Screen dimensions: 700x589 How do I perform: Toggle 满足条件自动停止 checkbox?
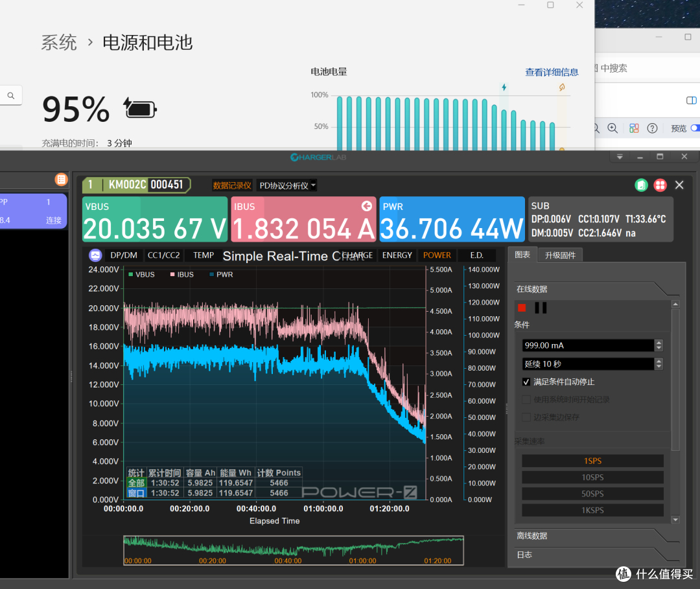(526, 382)
